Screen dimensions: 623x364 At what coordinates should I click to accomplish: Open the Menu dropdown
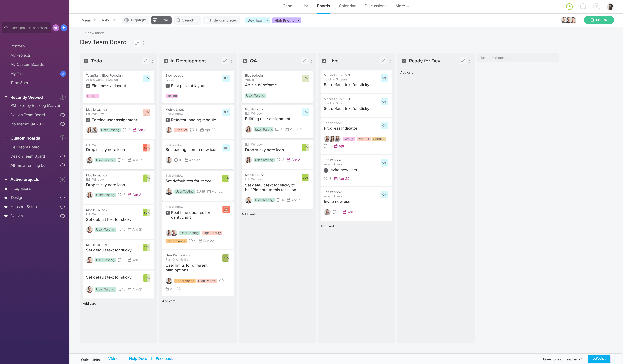(88, 20)
